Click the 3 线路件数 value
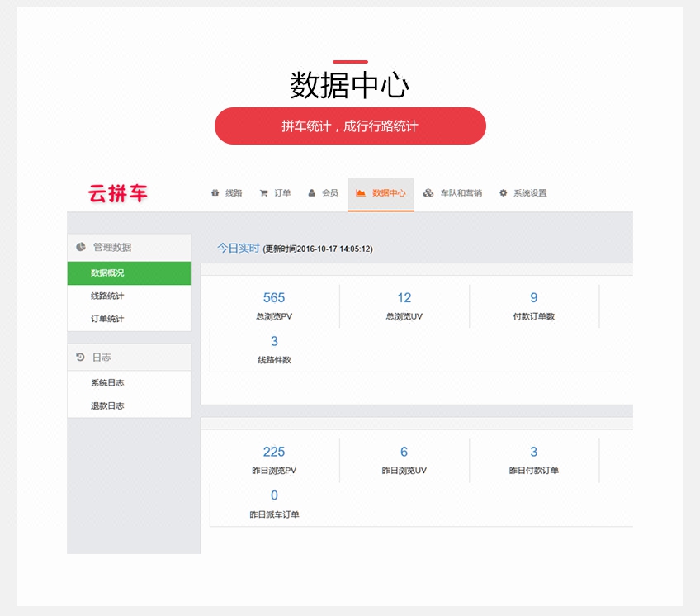 pyautogui.click(x=274, y=341)
